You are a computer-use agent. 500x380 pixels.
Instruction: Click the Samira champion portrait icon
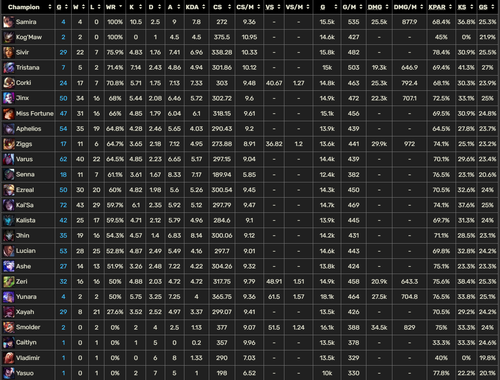pos(8,22)
